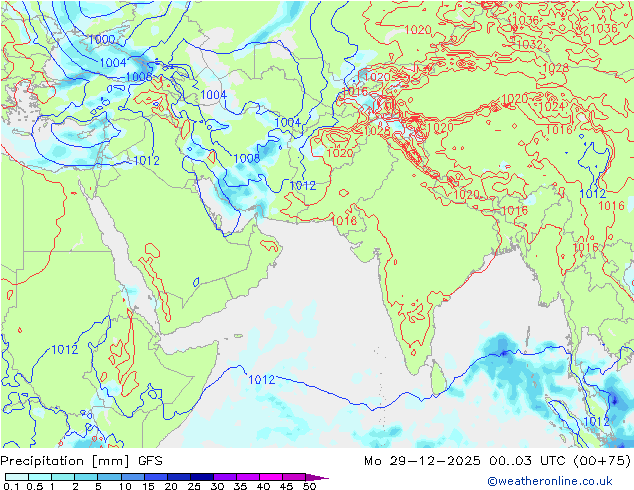
Task: Click the '1000' isobar label
Action: pos(102,40)
